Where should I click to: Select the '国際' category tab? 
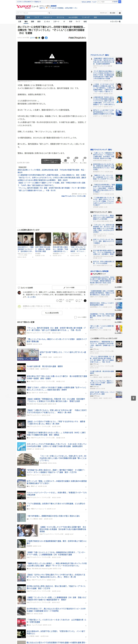pos(32,21)
